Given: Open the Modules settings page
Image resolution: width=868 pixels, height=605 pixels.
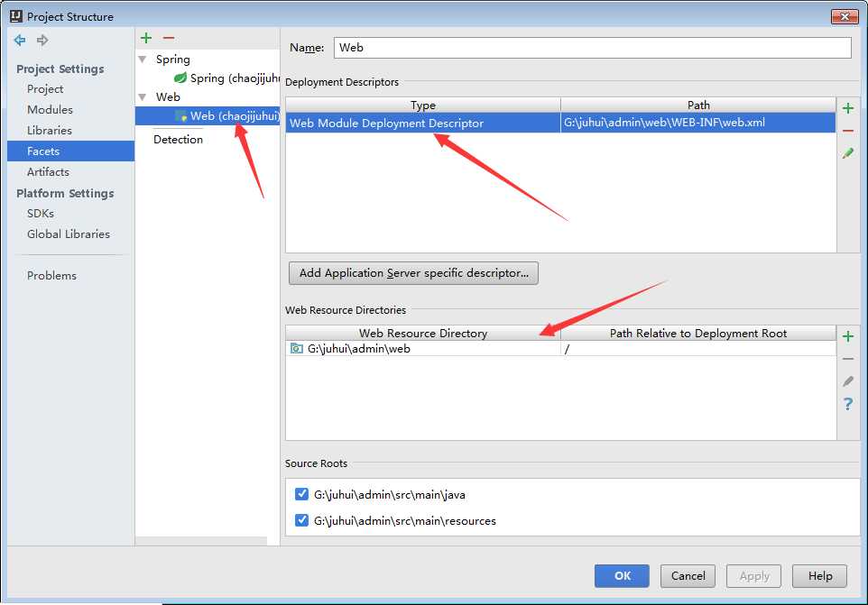Looking at the screenshot, I should [x=50, y=109].
